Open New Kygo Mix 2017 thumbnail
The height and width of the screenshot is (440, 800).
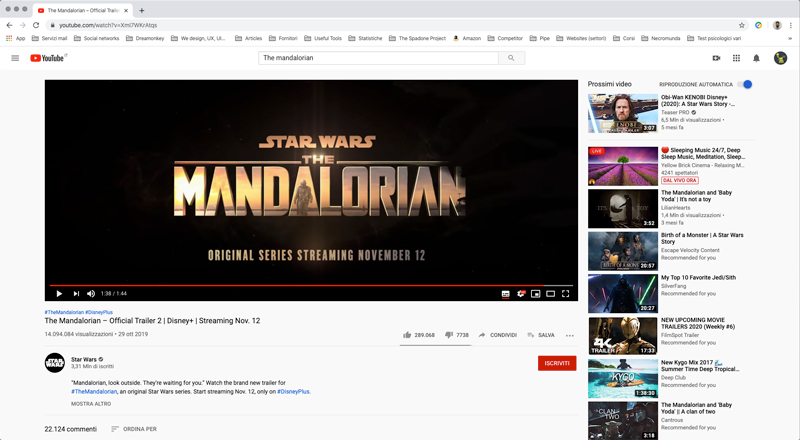point(623,379)
